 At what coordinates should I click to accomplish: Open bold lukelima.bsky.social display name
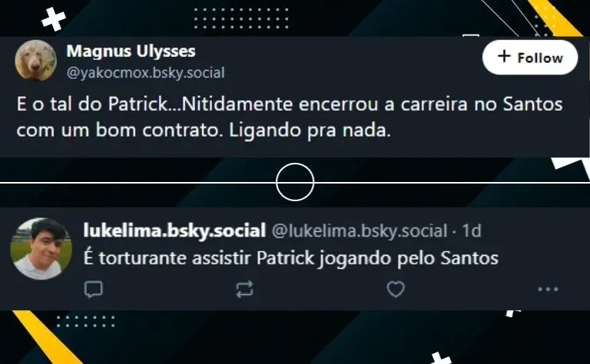coord(174,230)
